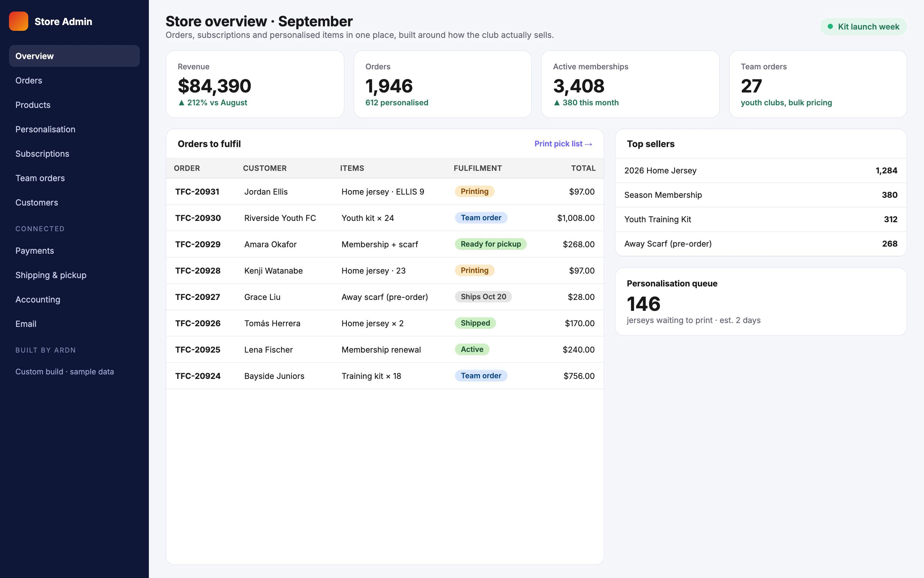Click Custom build · sample data link
Viewport: 924px width, 578px height.
point(64,372)
